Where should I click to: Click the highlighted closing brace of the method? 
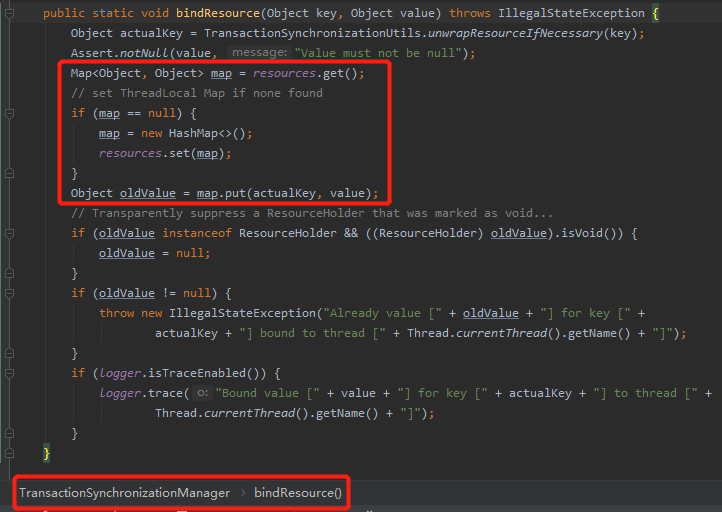coord(46,453)
